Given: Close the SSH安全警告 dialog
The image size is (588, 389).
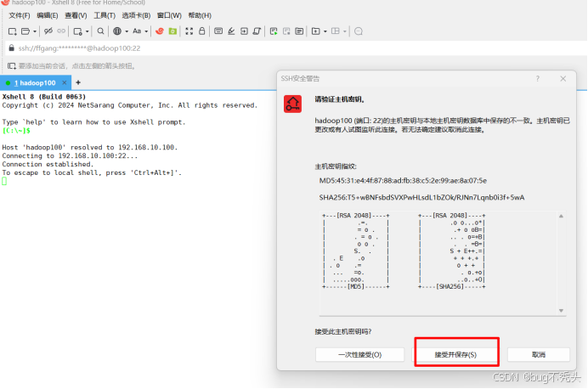Looking at the screenshot, I should click(x=563, y=79).
